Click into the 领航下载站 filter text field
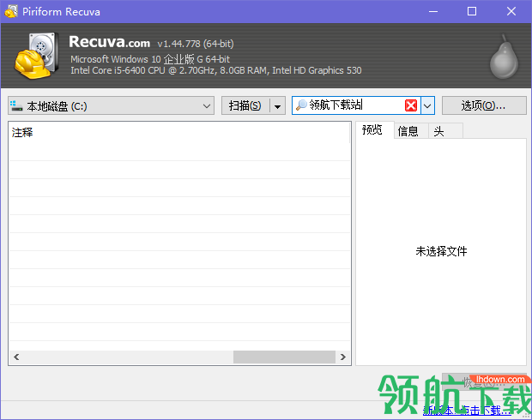The height and width of the screenshot is (420, 532). point(355,105)
